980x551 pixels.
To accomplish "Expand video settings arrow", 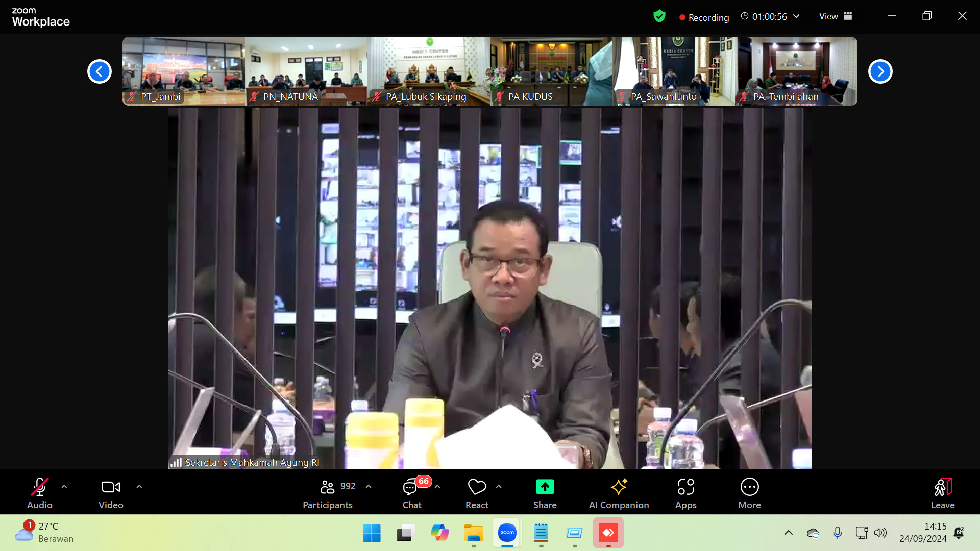I will point(139,487).
